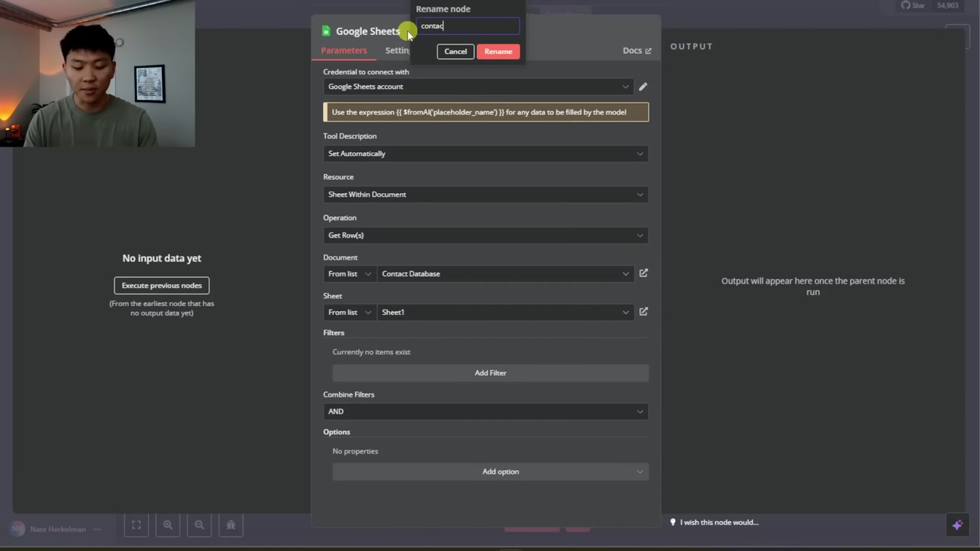
Task: Click the 54,903 star count
Action: 947,5
